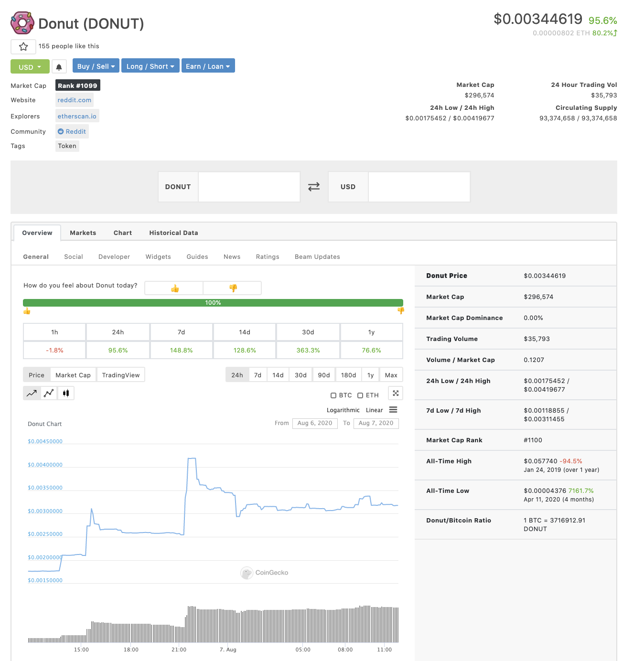This screenshot has height=661, width=644.
Task: Switch chart scale to Linear
Action: click(x=375, y=410)
